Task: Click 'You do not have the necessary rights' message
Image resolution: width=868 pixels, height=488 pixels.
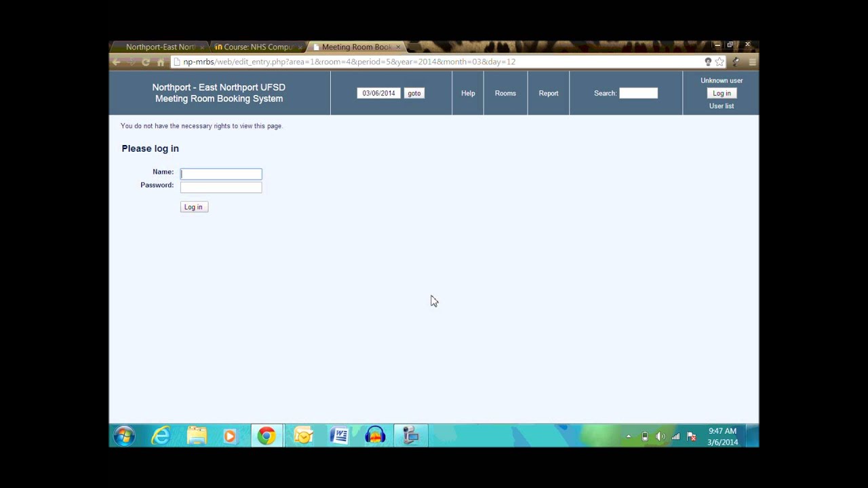Action: click(x=201, y=126)
